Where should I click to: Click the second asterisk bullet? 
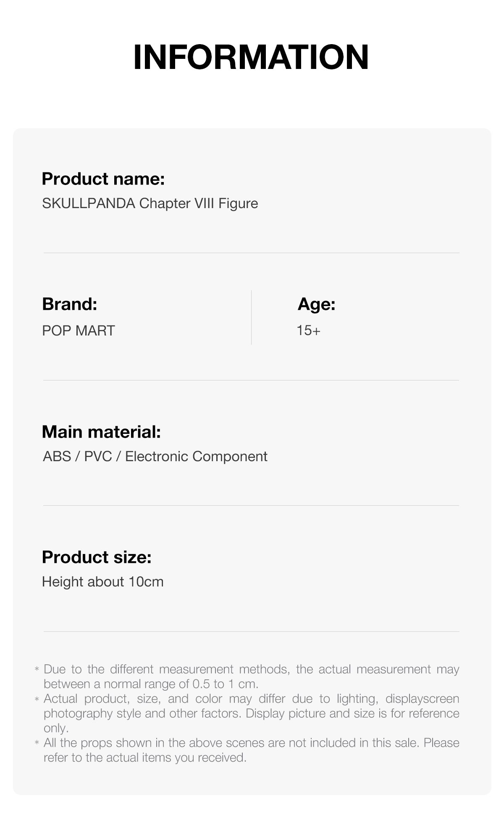(37, 699)
